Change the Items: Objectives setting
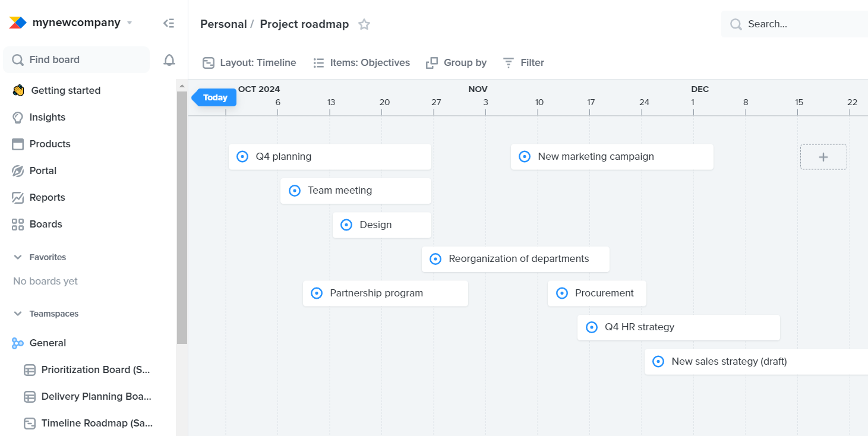This screenshot has height=436, width=868. pyautogui.click(x=361, y=62)
